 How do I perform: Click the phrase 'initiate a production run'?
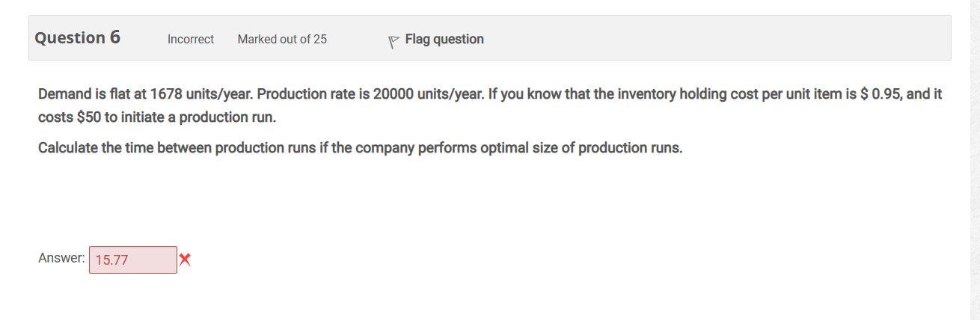coord(200,118)
